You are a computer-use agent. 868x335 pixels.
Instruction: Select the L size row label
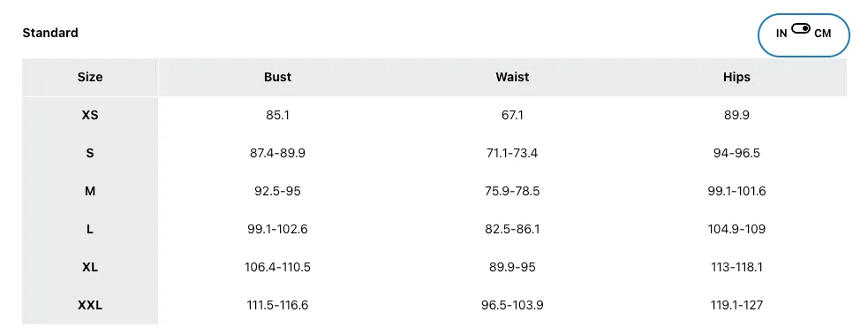[90, 229]
